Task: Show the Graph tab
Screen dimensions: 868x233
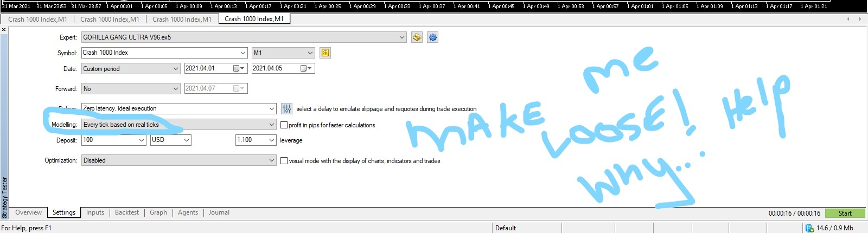Action: pyautogui.click(x=158, y=212)
